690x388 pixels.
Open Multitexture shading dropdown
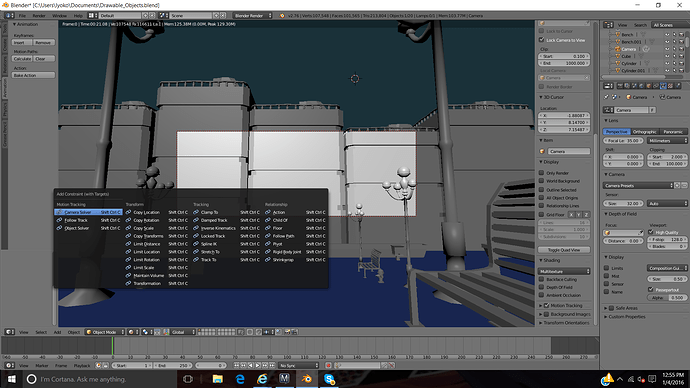[564, 271]
